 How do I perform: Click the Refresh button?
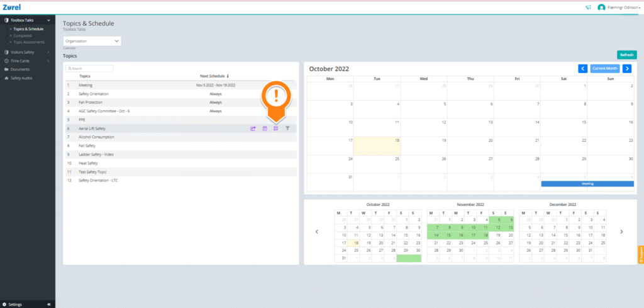[627, 55]
